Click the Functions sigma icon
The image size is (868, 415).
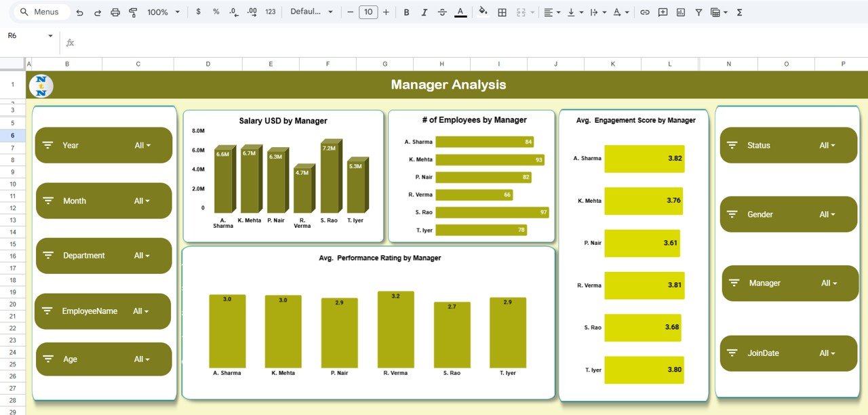740,12
